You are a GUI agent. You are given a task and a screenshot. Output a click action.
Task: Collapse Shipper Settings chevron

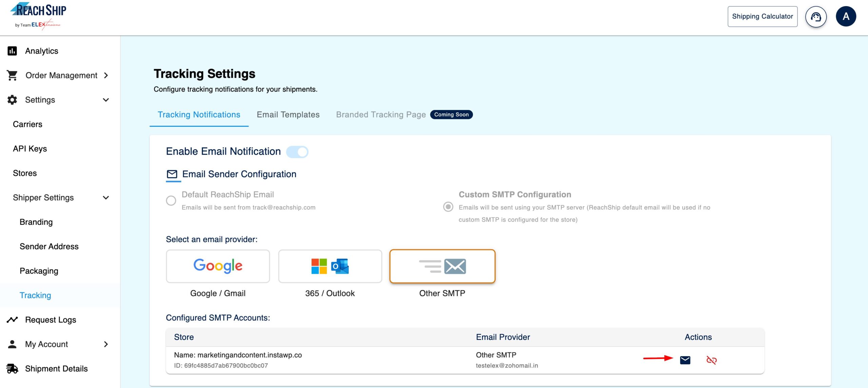pyautogui.click(x=106, y=197)
